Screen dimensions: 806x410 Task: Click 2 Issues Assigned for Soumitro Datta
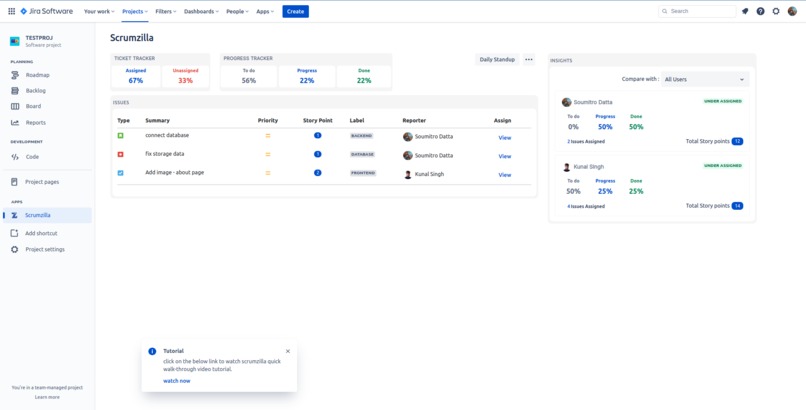586,141
